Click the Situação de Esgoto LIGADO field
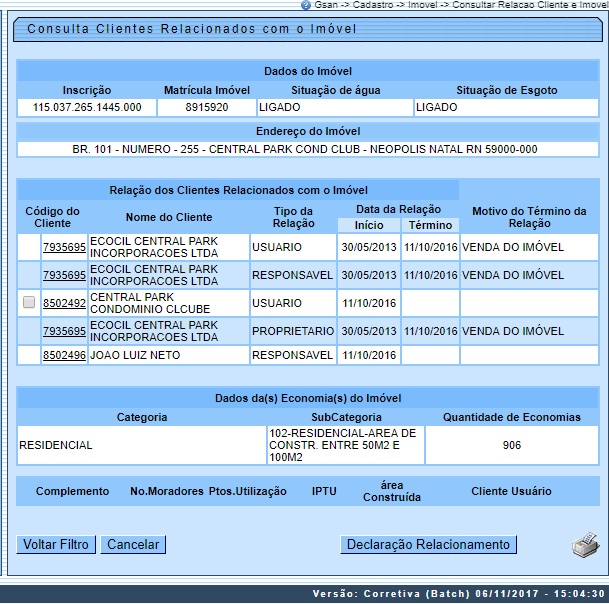The height and width of the screenshot is (604, 609). [x=505, y=107]
